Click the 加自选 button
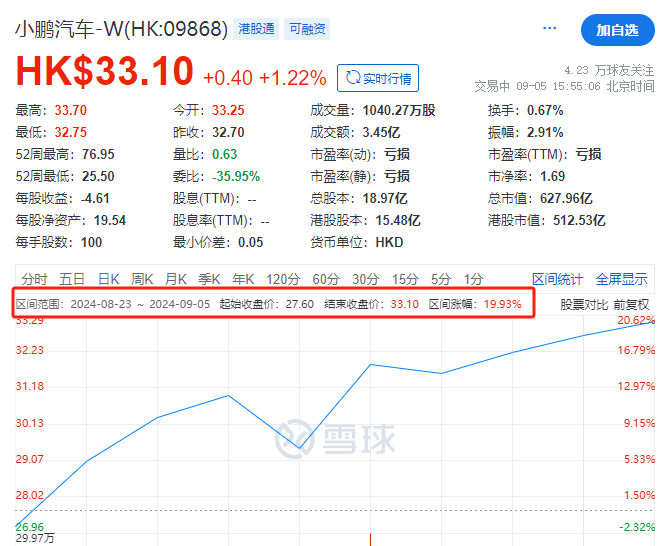 617,30
